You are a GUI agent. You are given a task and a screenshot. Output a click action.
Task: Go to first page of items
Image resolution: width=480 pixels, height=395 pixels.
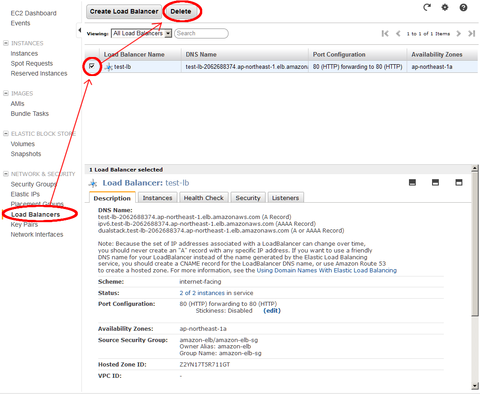coord(385,33)
